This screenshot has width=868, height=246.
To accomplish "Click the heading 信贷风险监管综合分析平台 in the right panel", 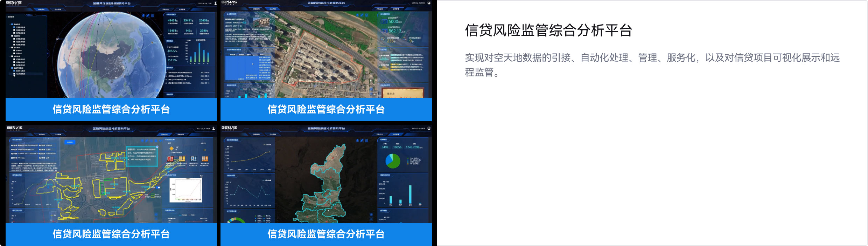I will pyautogui.click(x=548, y=30).
